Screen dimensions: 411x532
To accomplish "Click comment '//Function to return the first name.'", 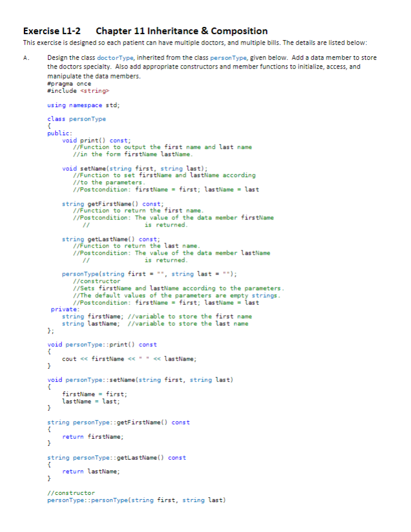I will 138,210.
